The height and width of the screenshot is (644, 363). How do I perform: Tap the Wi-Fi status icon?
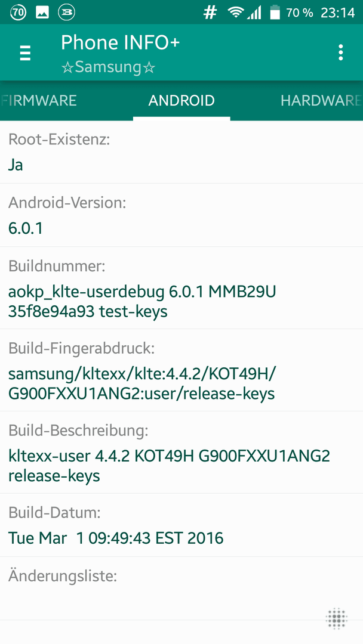(x=236, y=13)
